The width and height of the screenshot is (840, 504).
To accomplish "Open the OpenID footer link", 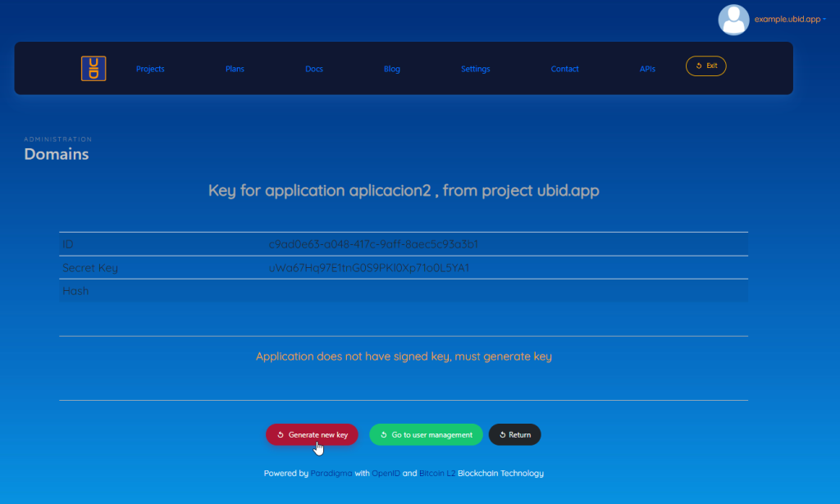I will pos(386,474).
